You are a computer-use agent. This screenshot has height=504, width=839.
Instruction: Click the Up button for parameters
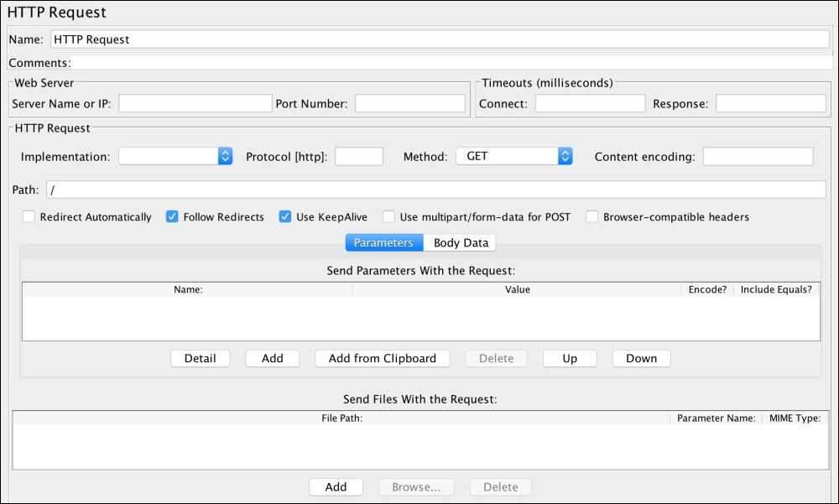click(569, 358)
